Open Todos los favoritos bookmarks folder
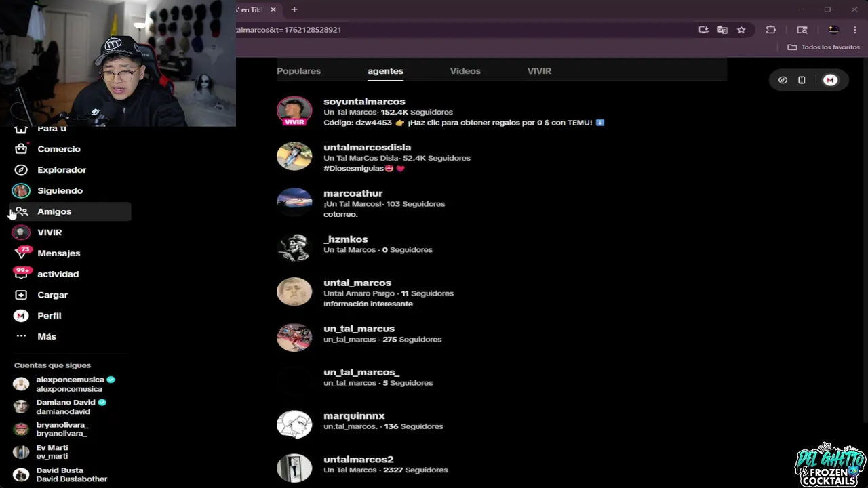This screenshot has width=868, height=488. [x=823, y=47]
